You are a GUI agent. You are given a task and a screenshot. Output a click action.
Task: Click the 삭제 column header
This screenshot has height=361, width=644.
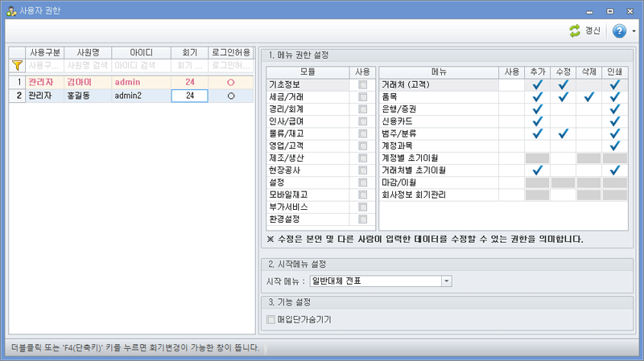(589, 72)
